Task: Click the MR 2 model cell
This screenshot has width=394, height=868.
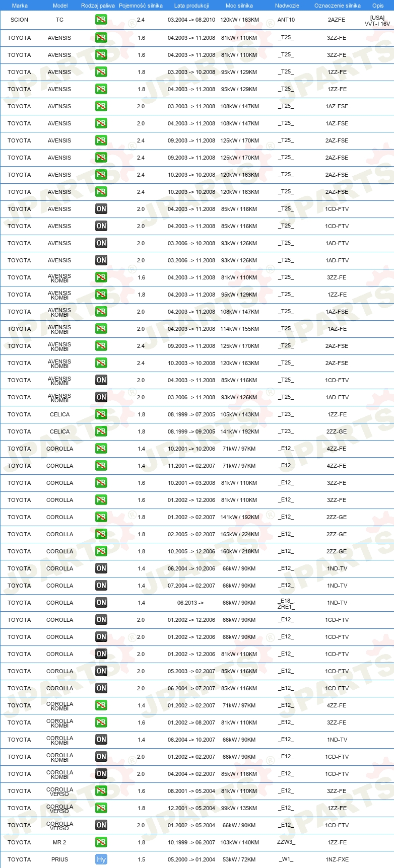Action: click(59, 842)
